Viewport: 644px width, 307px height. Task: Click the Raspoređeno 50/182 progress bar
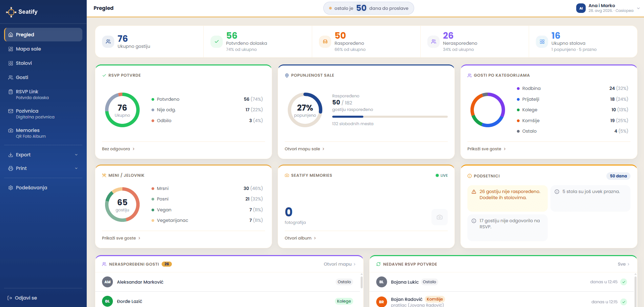click(x=390, y=117)
